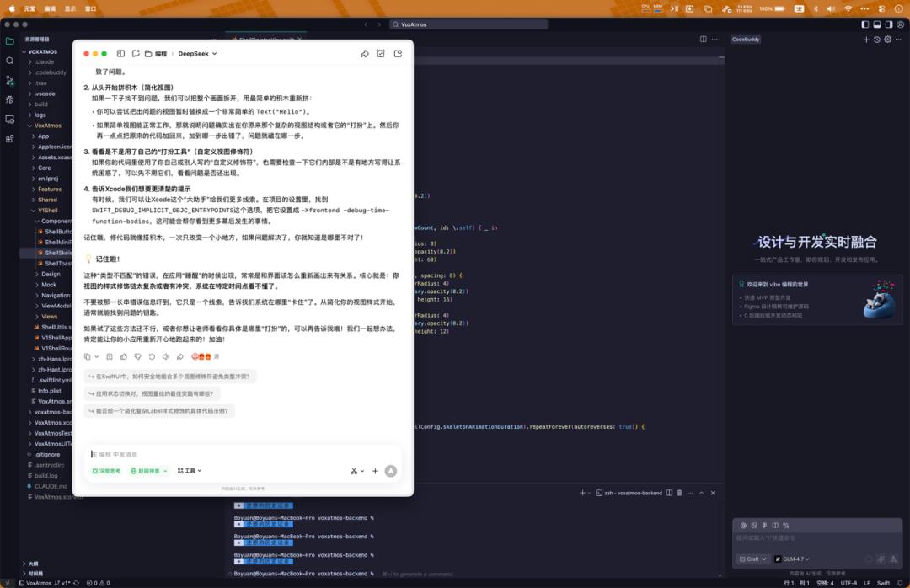Click the 编程 folder breadcrumb in chat header

pos(156,53)
